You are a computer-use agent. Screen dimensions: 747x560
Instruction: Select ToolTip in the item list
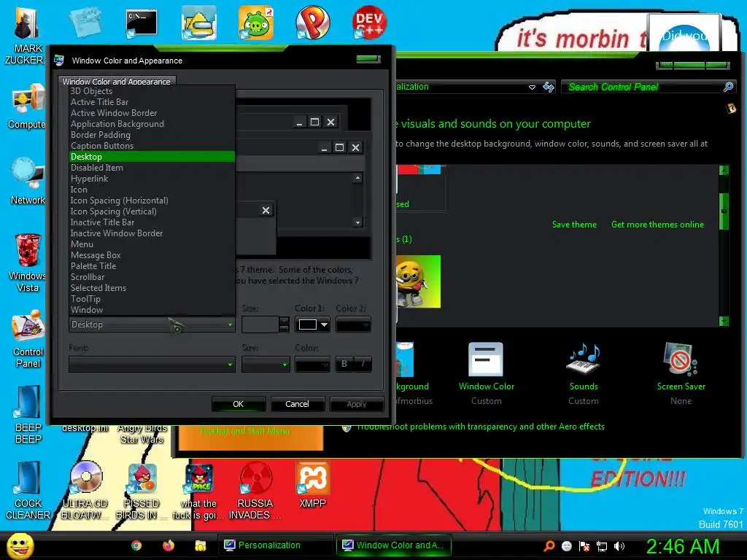tap(152, 299)
